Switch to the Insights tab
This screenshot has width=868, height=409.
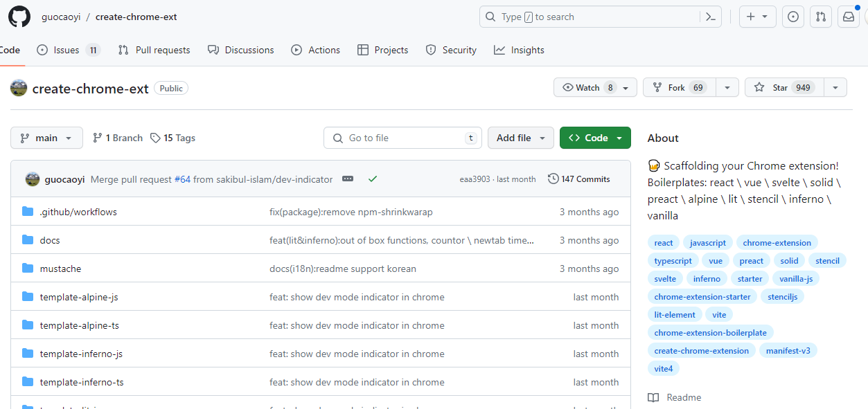pos(519,50)
